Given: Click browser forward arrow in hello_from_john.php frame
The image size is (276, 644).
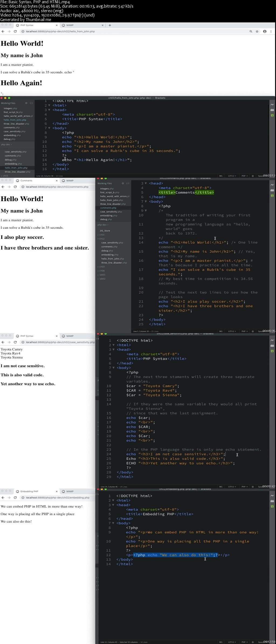Looking at the screenshot, I should [x=9, y=32].
